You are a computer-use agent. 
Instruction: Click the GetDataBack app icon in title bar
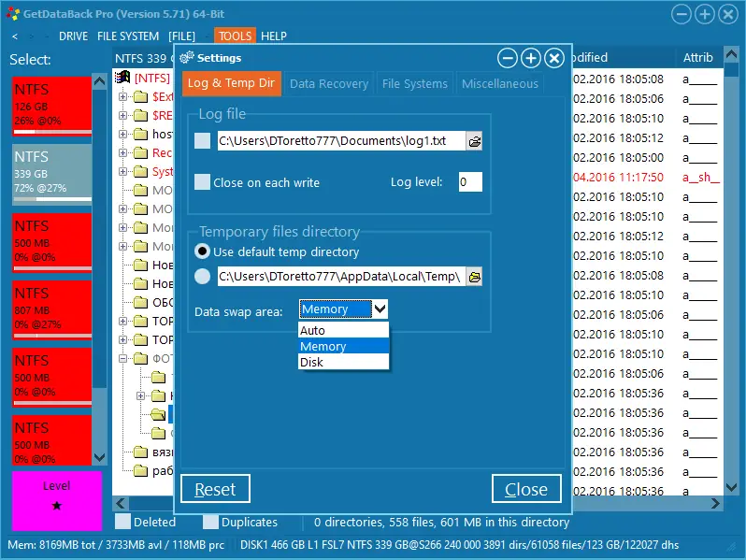coord(13,14)
